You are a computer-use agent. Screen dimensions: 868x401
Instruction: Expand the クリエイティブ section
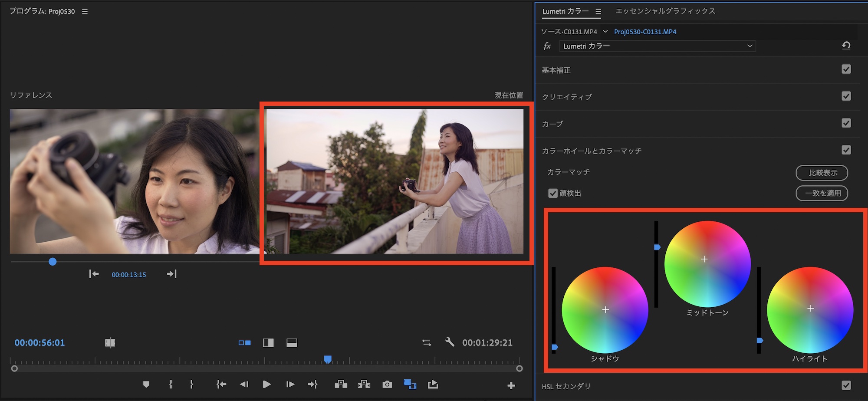pos(567,97)
